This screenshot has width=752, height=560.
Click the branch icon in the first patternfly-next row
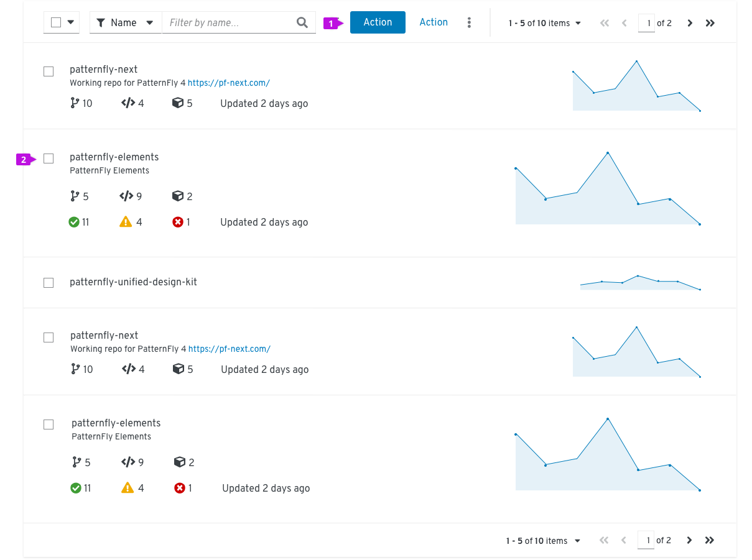75,103
